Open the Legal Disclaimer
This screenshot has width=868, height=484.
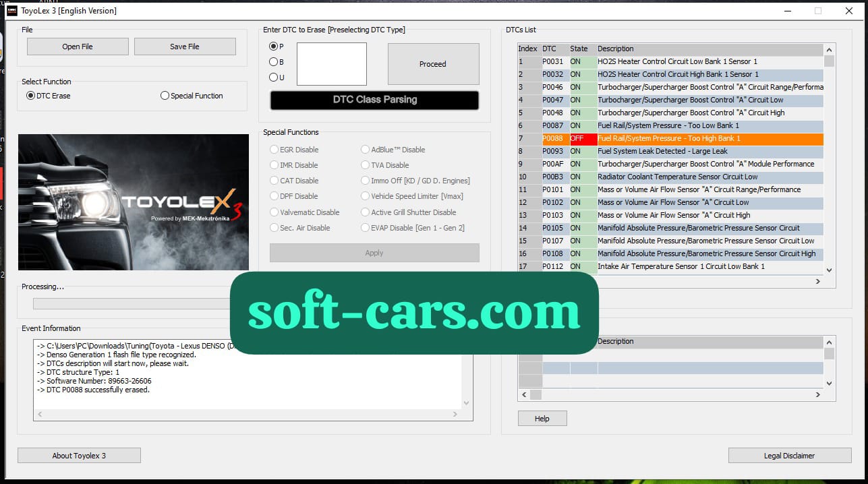789,456
